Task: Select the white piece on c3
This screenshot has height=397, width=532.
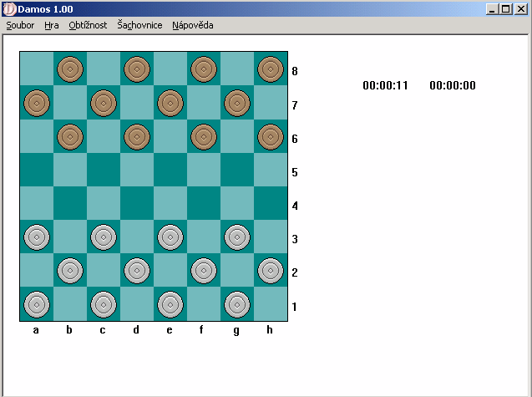Action: click(104, 237)
